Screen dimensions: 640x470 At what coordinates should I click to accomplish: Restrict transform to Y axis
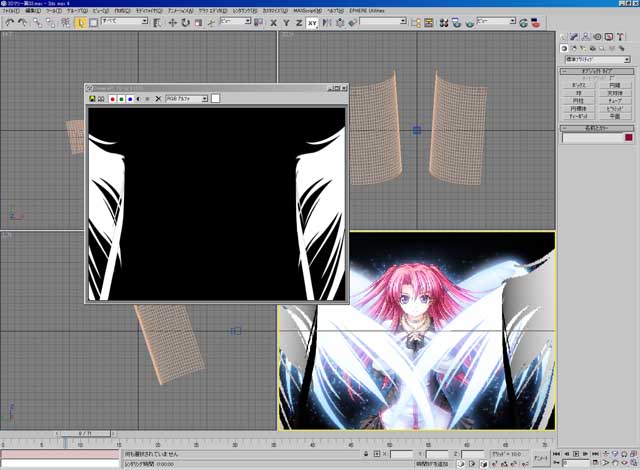coord(286,23)
